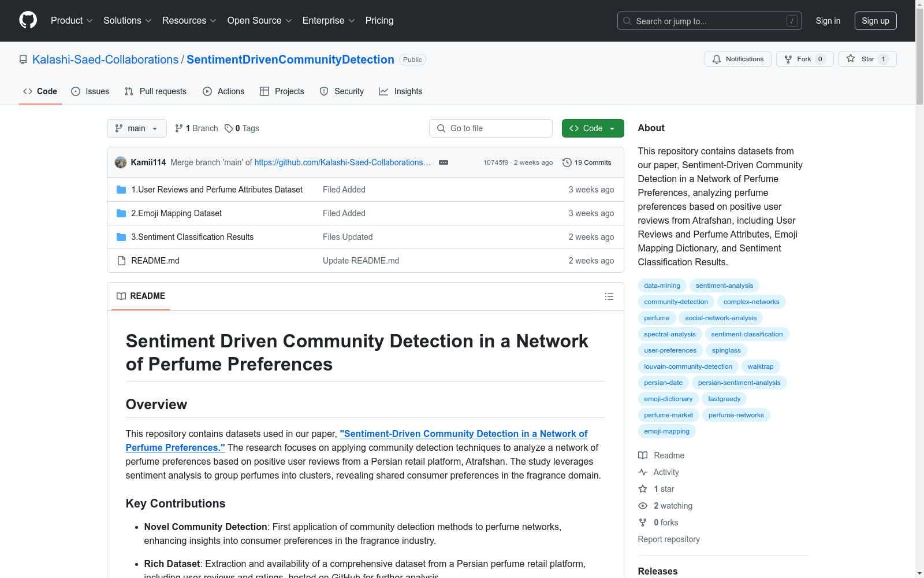Open the 3.Sentiment Classification Results folder
Screen dimensions: 924x578
[192, 237]
